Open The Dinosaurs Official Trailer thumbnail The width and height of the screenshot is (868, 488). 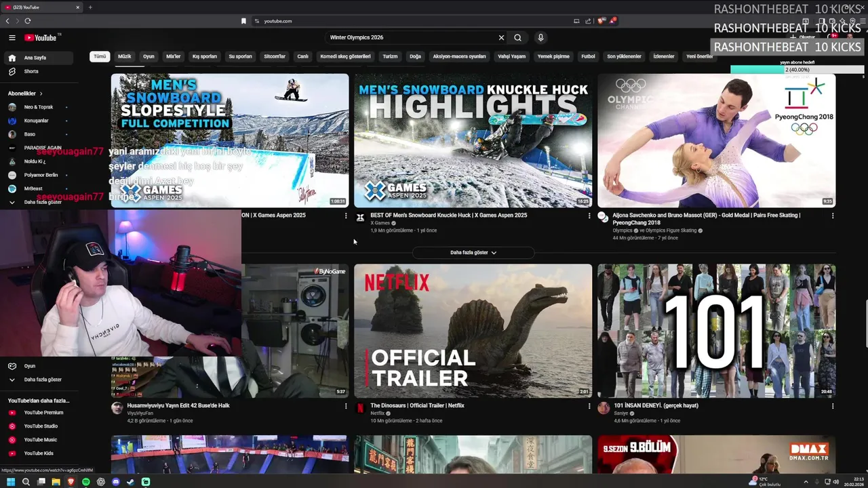(x=473, y=331)
